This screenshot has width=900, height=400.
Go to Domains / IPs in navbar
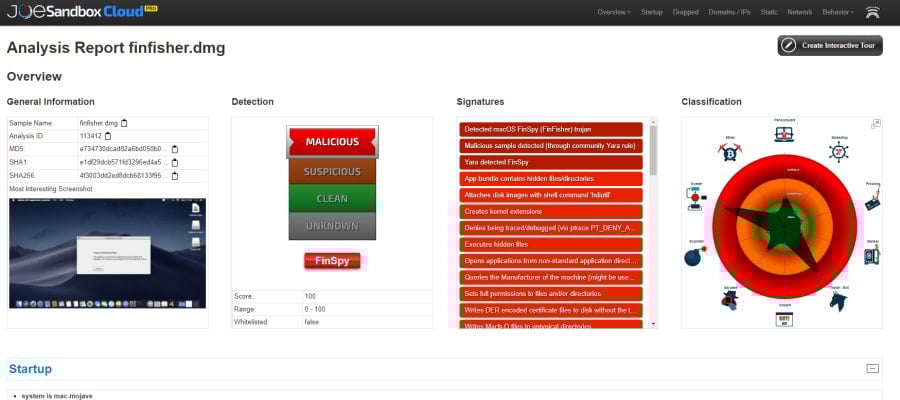pos(729,12)
